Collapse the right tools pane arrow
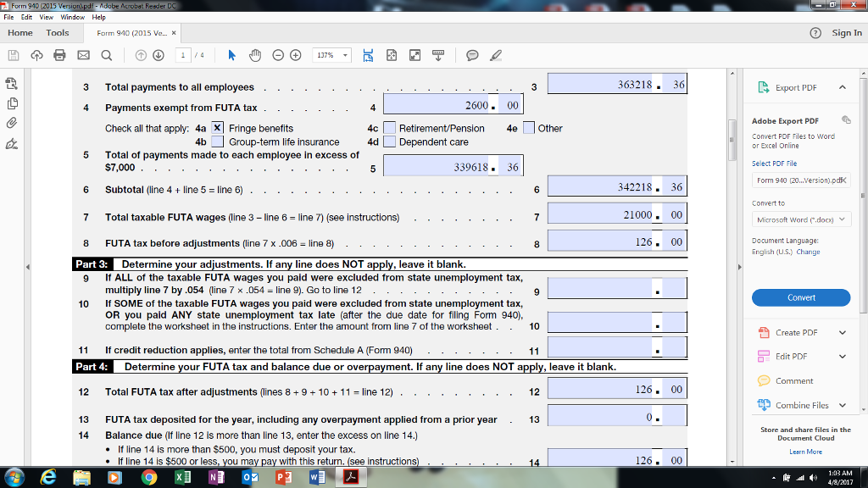The height and width of the screenshot is (488, 868). click(x=739, y=267)
